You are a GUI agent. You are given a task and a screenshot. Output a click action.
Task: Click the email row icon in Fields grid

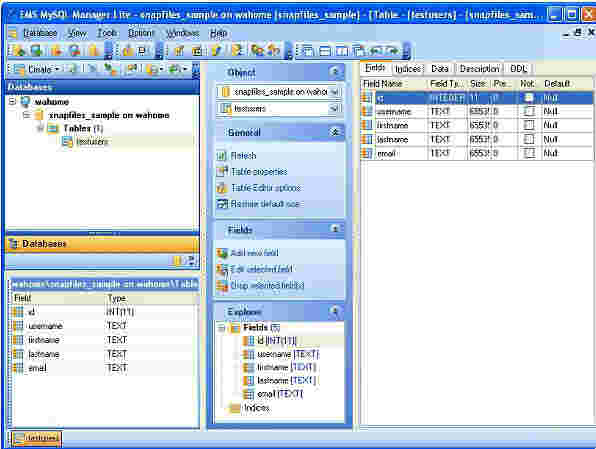click(367, 154)
